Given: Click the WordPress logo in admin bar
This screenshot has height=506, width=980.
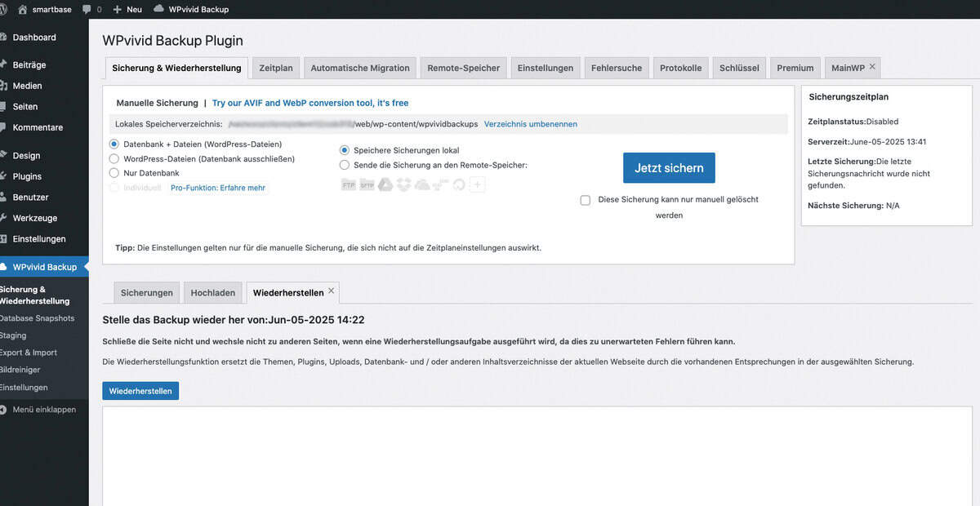Looking at the screenshot, I should coord(2,9).
